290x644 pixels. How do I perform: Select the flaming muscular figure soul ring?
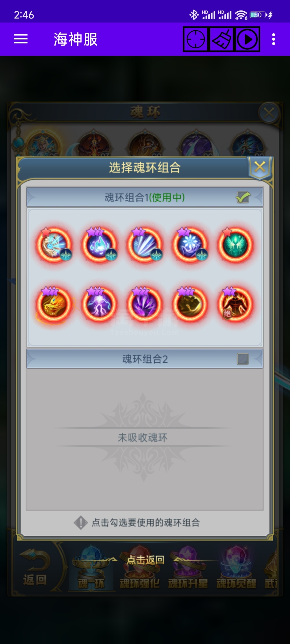tap(235, 304)
